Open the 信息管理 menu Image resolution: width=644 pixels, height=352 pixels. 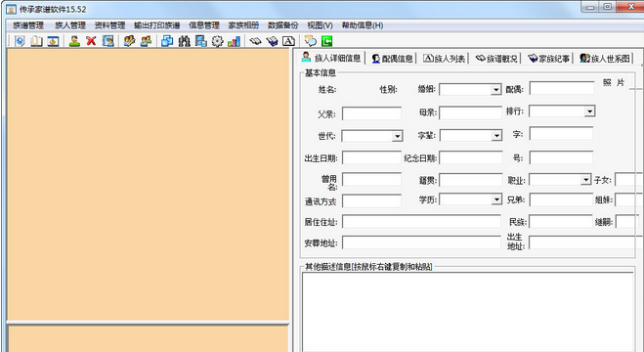tap(204, 25)
